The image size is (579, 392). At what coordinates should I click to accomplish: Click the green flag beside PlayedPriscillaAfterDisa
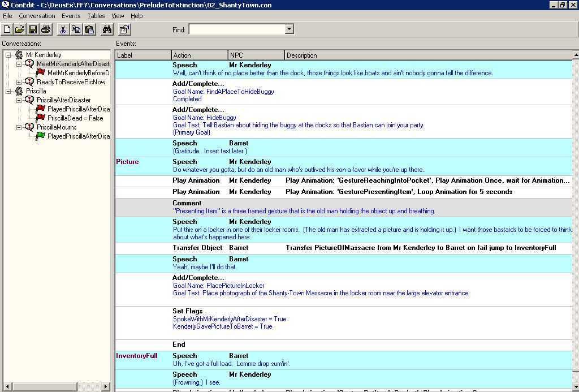(x=41, y=136)
